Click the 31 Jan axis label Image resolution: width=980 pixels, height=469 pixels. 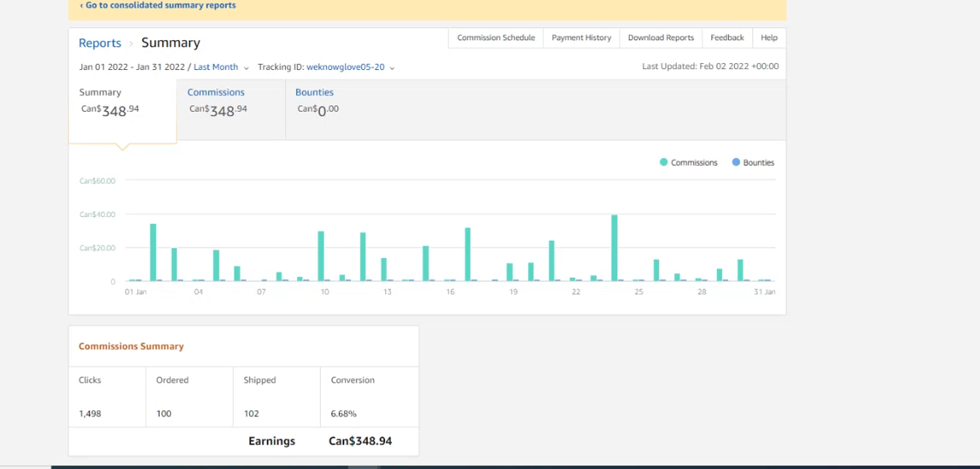764,292
